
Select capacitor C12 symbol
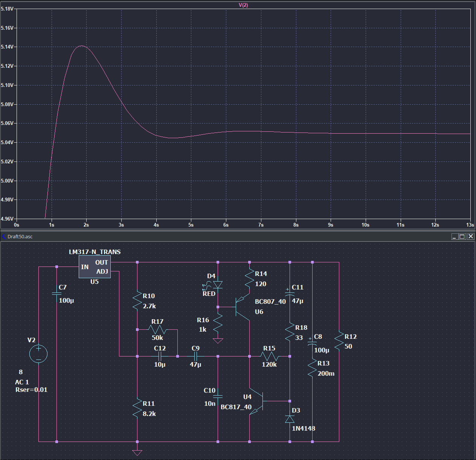pos(160,356)
